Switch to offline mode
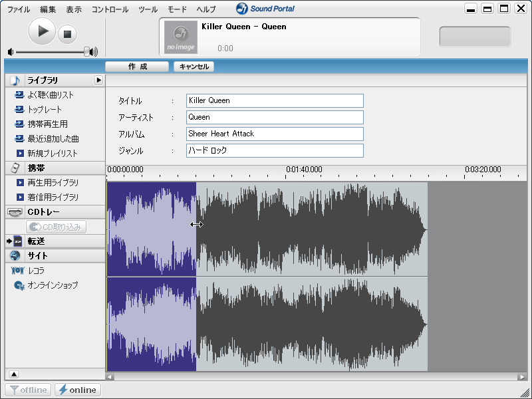The image size is (532, 399). (28, 390)
